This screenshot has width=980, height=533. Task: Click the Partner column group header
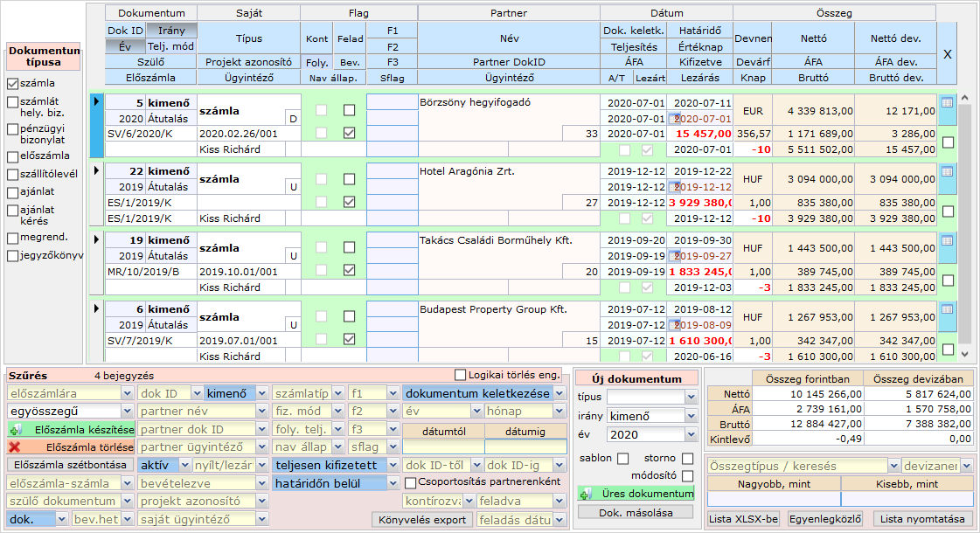(x=508, y=13)
